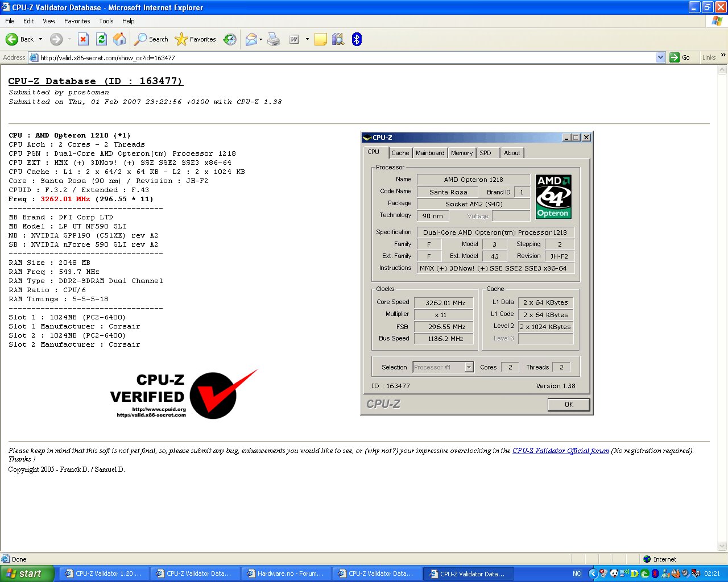Click the panda antivirus tray icon
This screenshot has height=582, width=728.
click(x=614, y=573)
